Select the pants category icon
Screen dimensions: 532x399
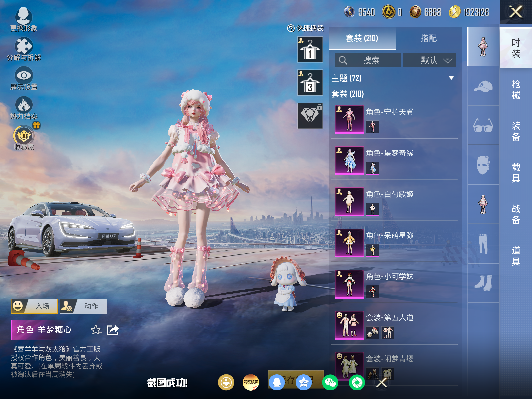click(x=483, y=244)
